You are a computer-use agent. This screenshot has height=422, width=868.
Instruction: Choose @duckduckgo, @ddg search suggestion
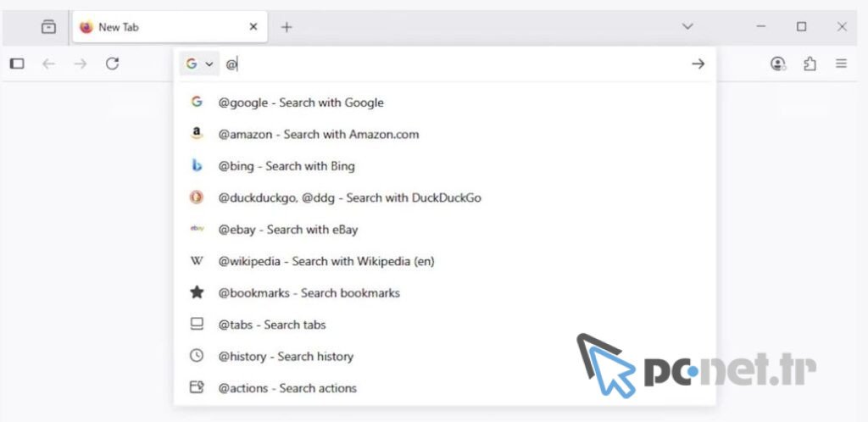pos(444,197)
